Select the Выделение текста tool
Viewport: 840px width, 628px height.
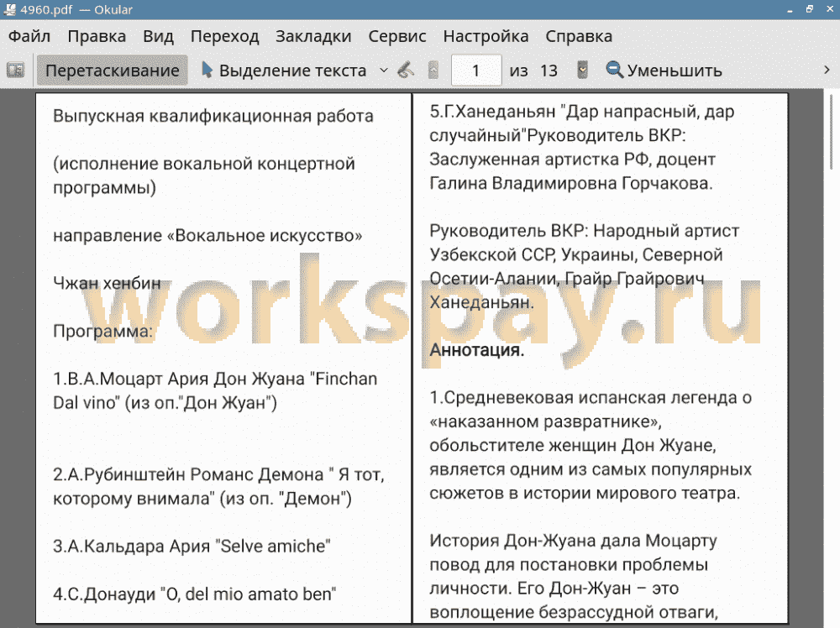pos(283,71)
